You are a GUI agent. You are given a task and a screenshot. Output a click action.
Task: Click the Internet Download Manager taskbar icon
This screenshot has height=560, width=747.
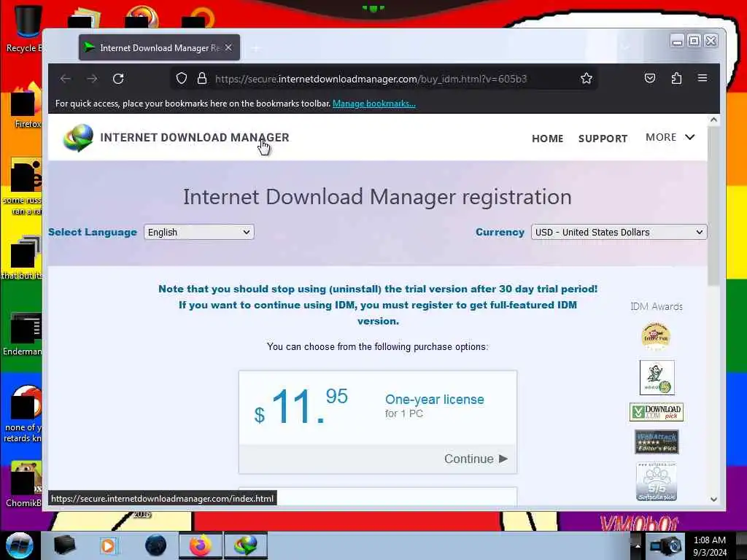(245, 545)
